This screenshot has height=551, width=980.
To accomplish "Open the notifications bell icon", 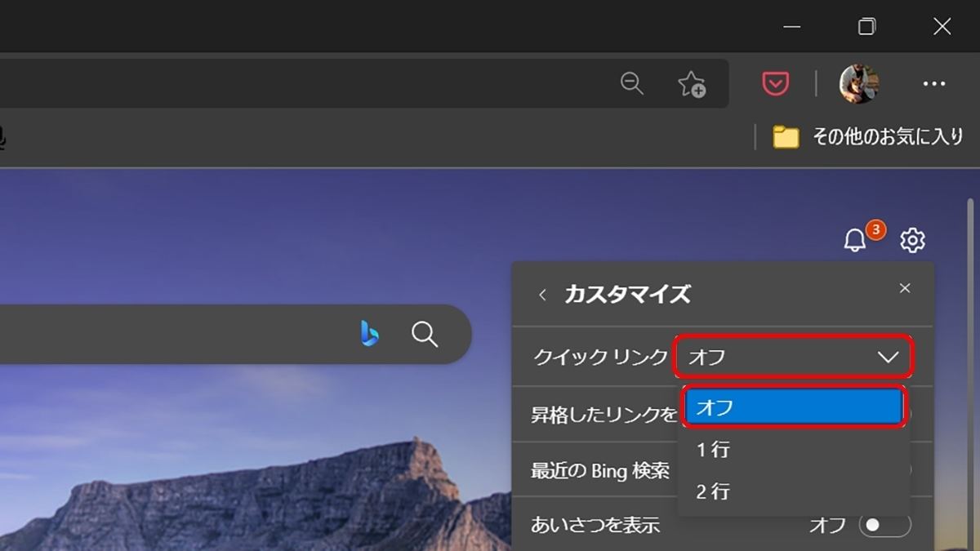I will coord(855,240).
